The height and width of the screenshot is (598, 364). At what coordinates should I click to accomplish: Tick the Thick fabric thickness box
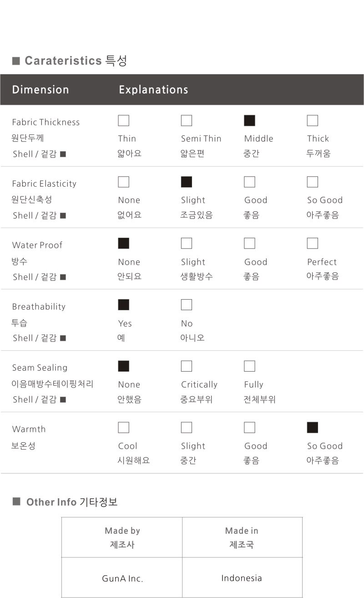312,121
